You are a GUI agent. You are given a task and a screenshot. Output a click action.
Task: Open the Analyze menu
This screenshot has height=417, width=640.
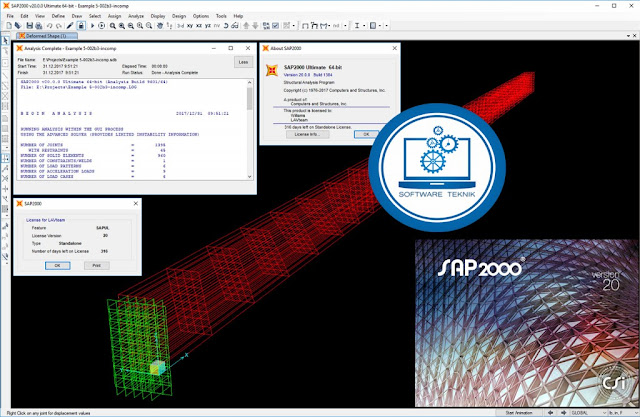(x=136, y=16)
